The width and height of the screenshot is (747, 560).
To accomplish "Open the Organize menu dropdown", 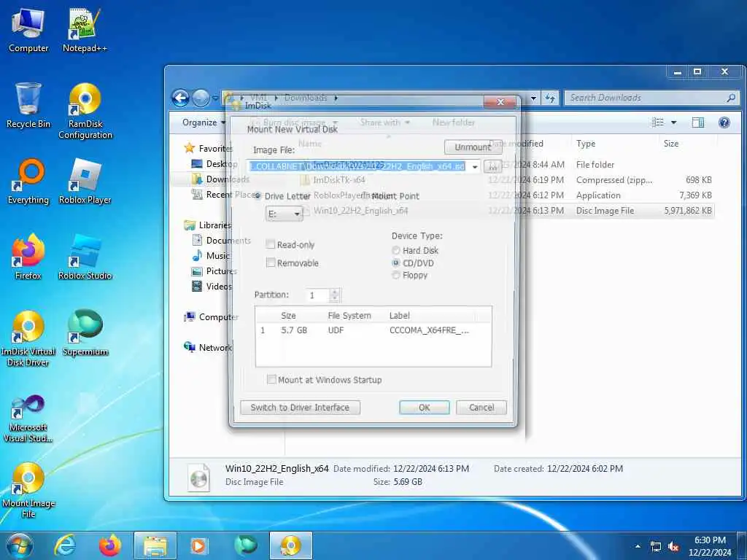I will (x=204, y=122).
